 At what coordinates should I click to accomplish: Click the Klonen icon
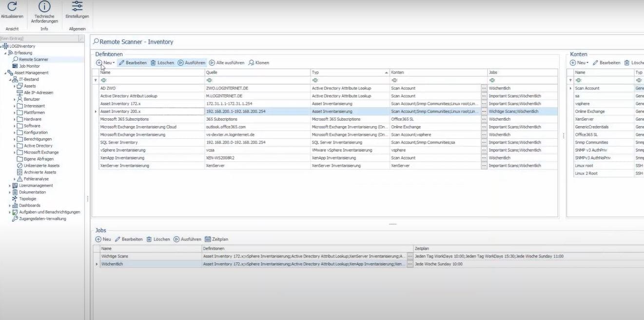click(258, 63)
